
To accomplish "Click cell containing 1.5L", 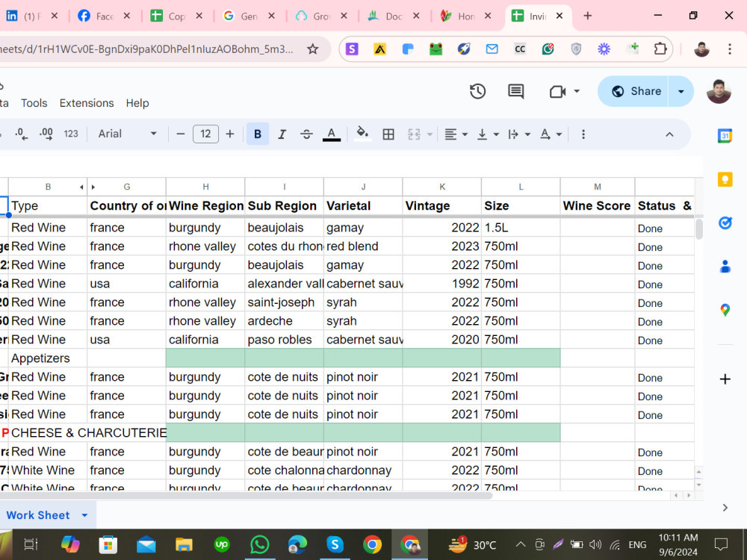I will (520, 228).
